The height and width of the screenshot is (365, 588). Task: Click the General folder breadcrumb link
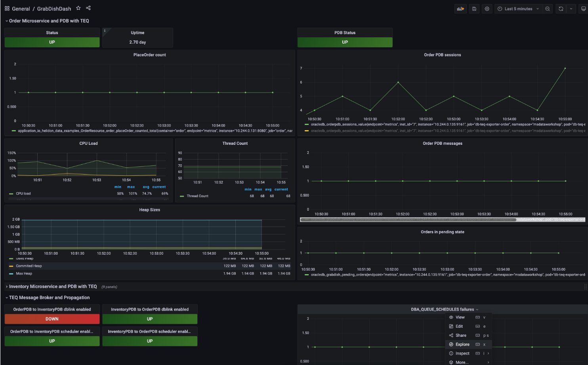21,9
